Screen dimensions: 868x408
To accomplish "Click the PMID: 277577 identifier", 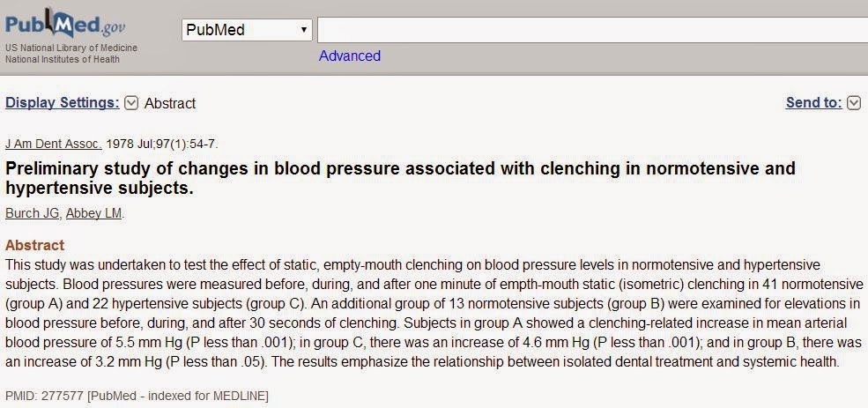I will click(44, 396).
